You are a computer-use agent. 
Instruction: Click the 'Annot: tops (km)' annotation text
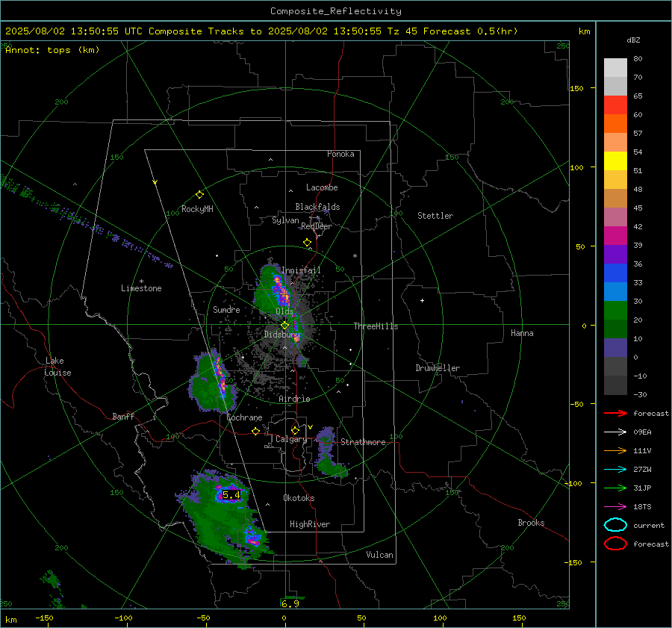[x=52, y=50]
